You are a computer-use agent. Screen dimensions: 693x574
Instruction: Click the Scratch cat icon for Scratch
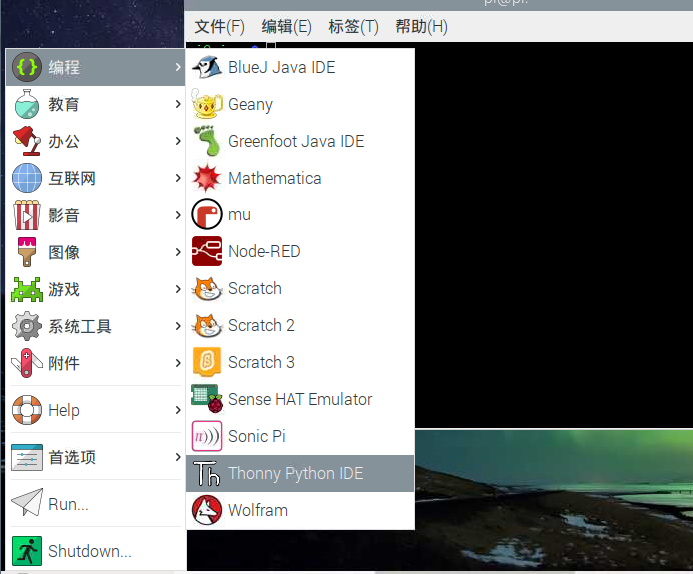207,289
